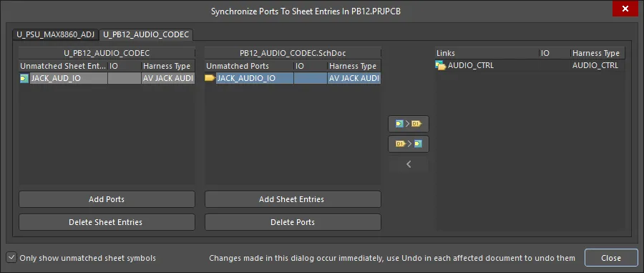
Task: Click the Add Sheet Entries button
Action: coord(293,199)
